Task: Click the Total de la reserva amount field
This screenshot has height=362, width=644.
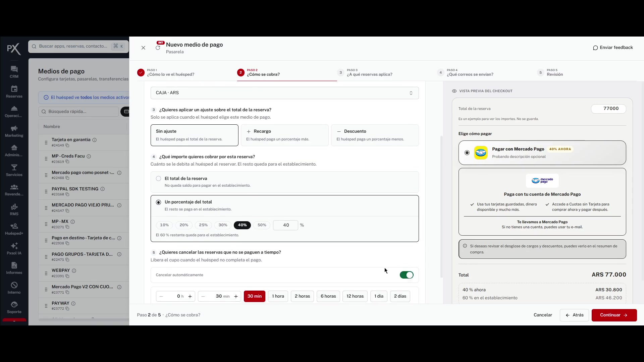Action: coord(608,109)
